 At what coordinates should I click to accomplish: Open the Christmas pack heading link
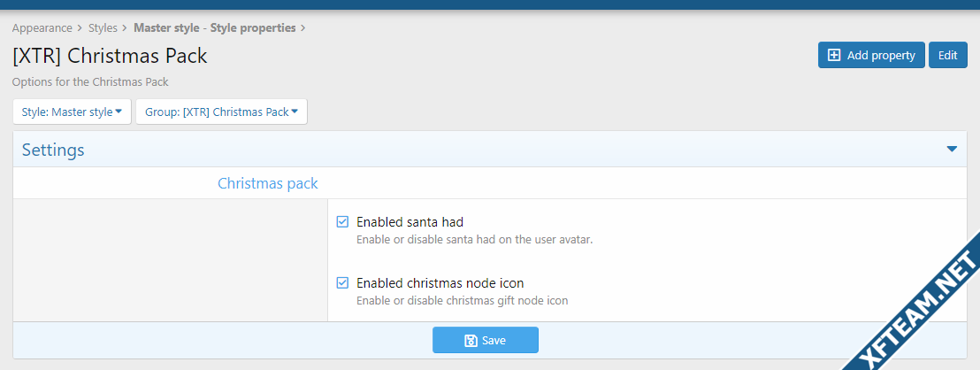[267, 184]
